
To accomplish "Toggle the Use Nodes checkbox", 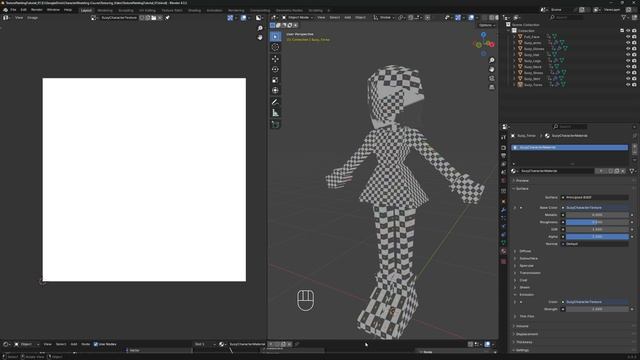I will coord(96,344).
